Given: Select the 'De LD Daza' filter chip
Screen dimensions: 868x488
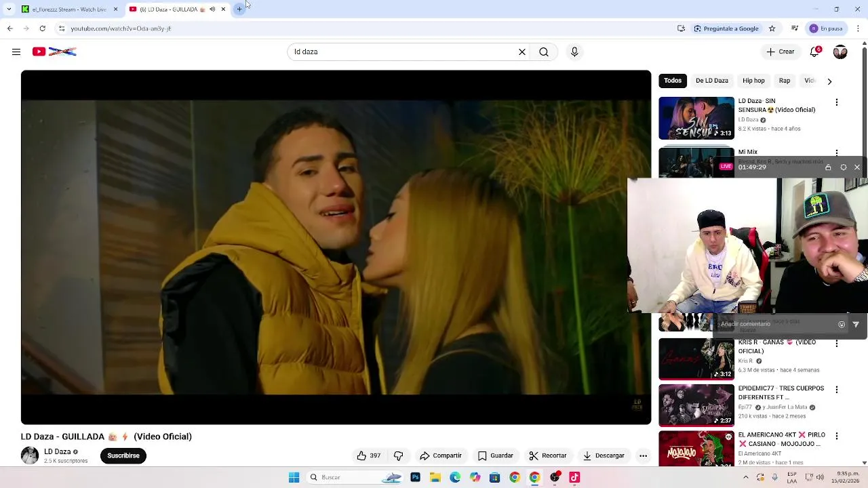Looking at the screenshot, I should click(712, 81).
